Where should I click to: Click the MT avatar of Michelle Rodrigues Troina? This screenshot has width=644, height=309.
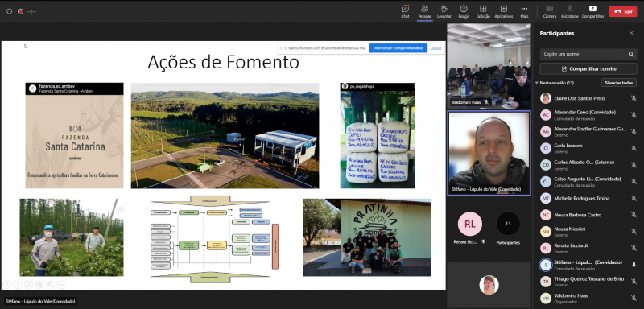[546, 198]
